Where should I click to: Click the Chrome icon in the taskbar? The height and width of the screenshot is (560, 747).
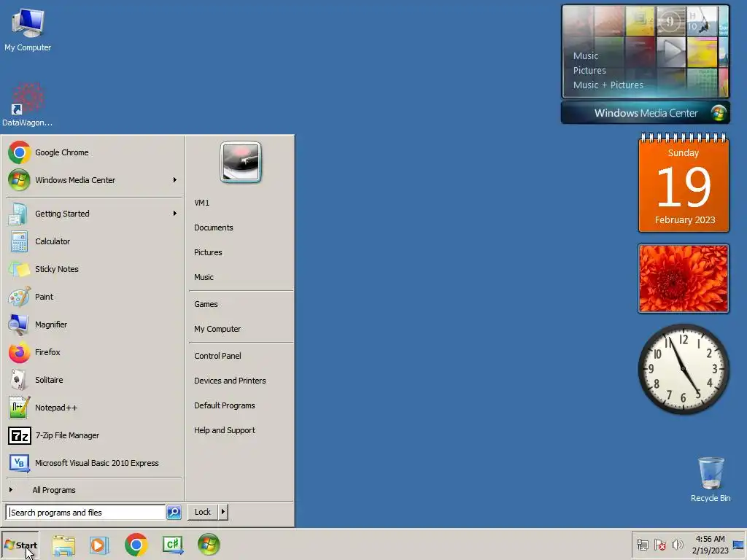136,545
